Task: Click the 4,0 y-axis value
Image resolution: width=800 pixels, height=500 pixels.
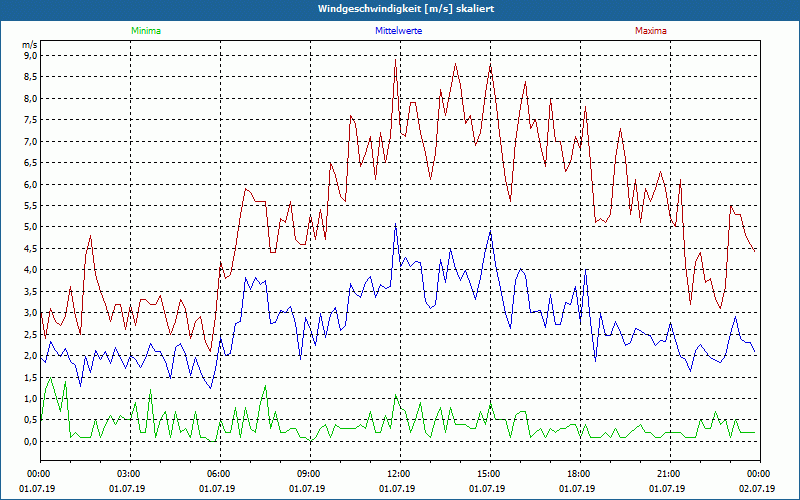Action: [30, 269]
